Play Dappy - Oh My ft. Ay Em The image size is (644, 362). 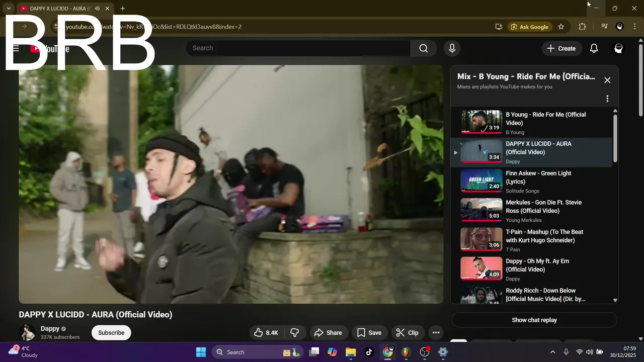click(531, 270)
